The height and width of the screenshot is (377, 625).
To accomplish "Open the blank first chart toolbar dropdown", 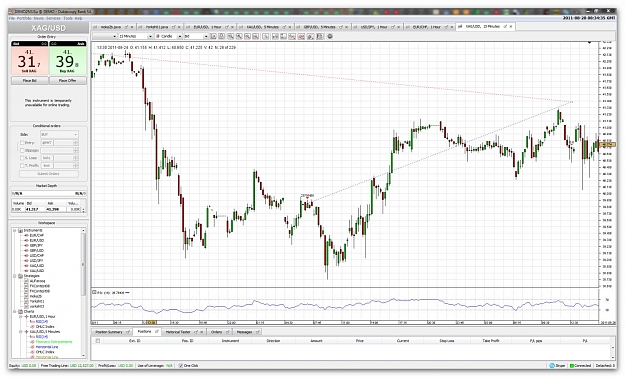I will [104, 36].
